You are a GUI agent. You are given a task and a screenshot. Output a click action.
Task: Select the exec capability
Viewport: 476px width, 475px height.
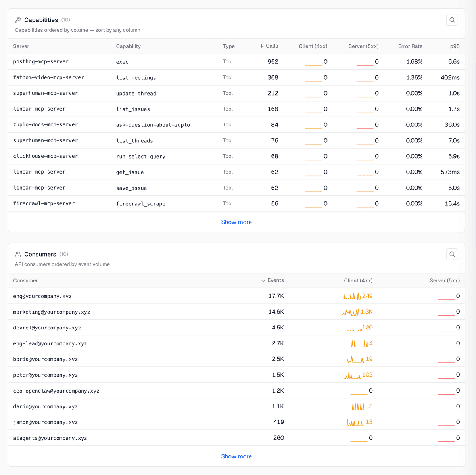click(x=122, y=62)
